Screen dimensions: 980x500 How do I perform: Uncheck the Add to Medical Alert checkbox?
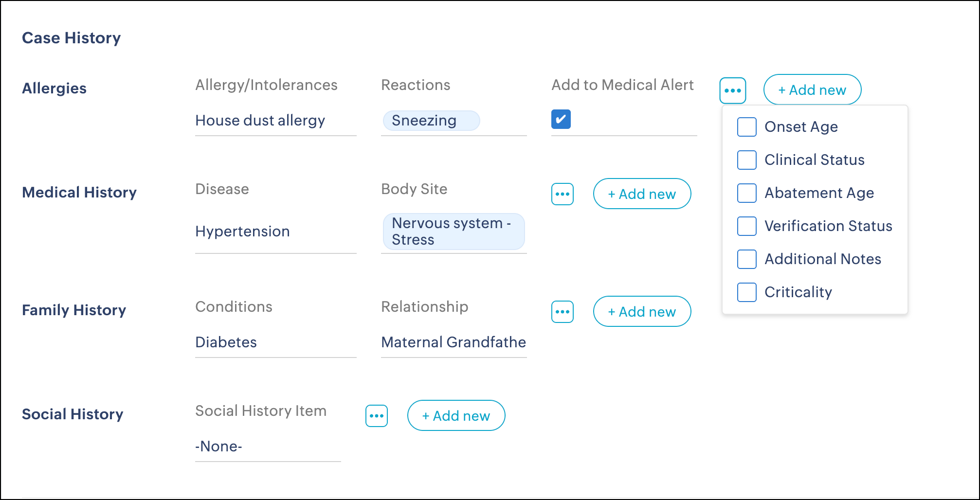[x=561, y=119]
